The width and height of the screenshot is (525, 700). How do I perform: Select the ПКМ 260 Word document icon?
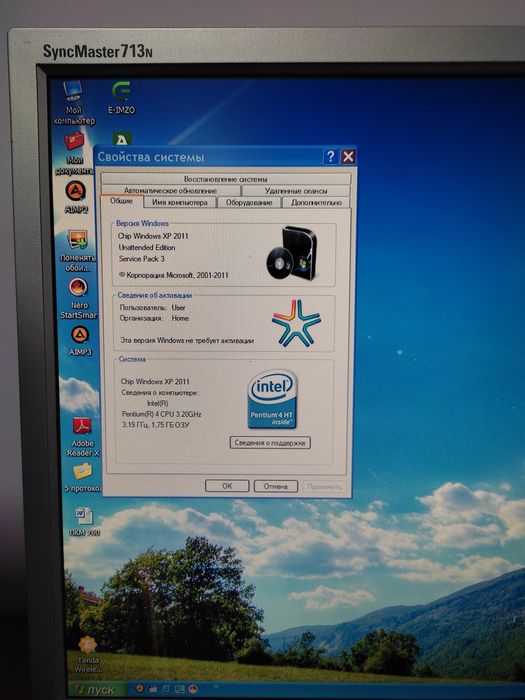[x=84, y=521]
